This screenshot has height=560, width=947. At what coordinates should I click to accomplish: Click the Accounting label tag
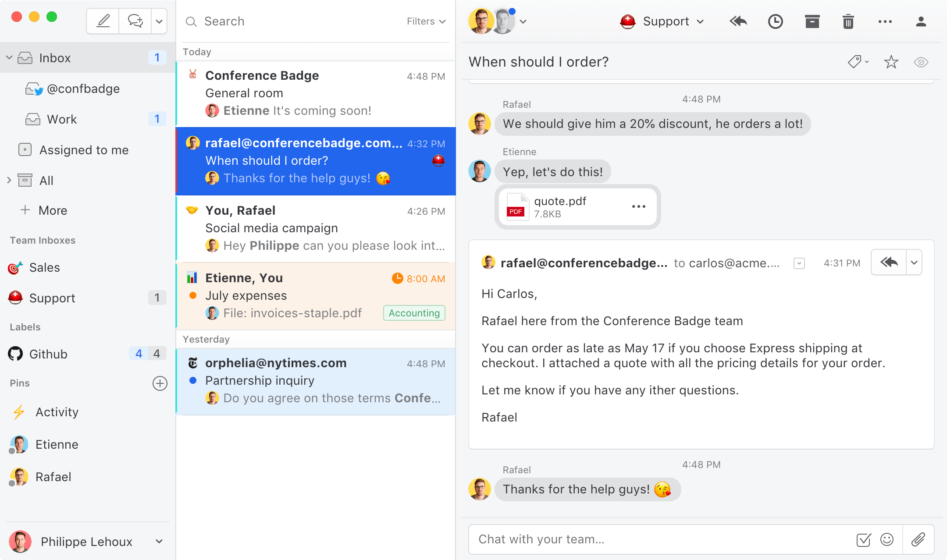tap(414, 313)
